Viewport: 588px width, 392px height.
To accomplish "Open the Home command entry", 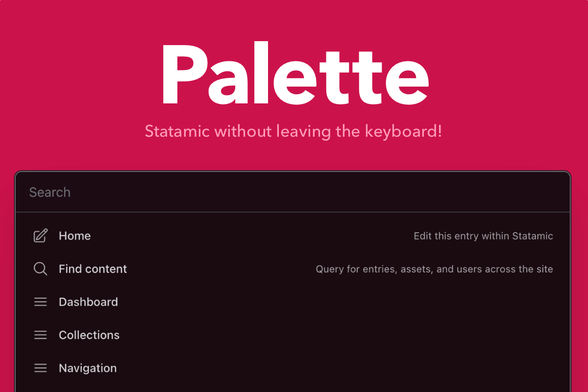I will [74, 236].
